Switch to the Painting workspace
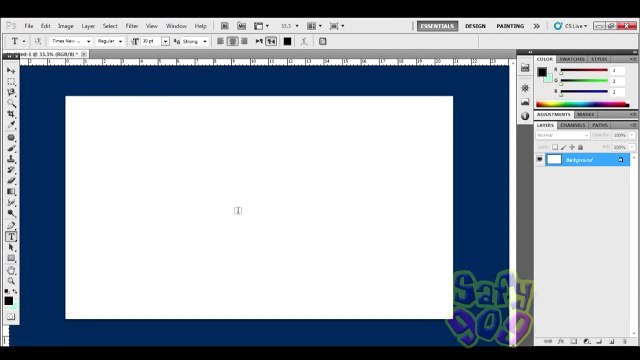 (510, 26)
